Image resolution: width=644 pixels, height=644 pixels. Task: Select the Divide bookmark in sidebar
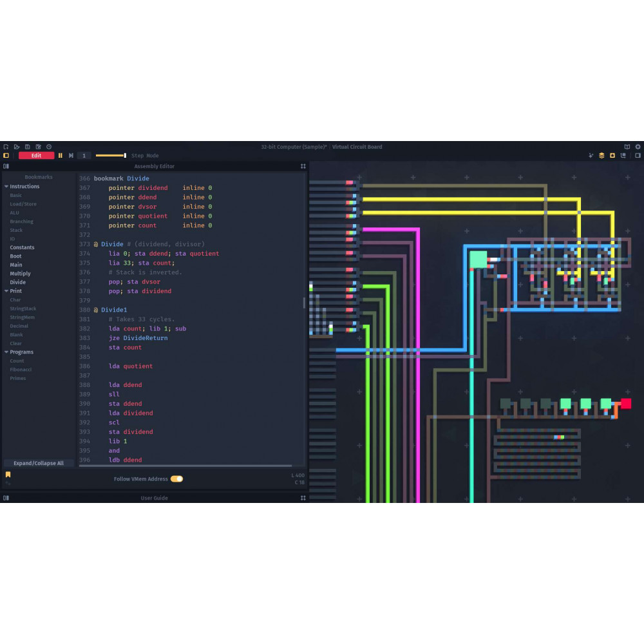click(18, 282)
